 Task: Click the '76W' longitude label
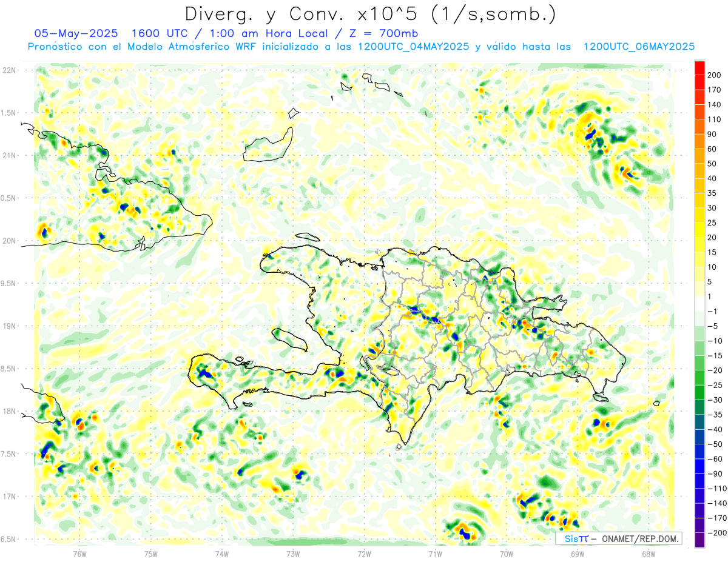79,553
